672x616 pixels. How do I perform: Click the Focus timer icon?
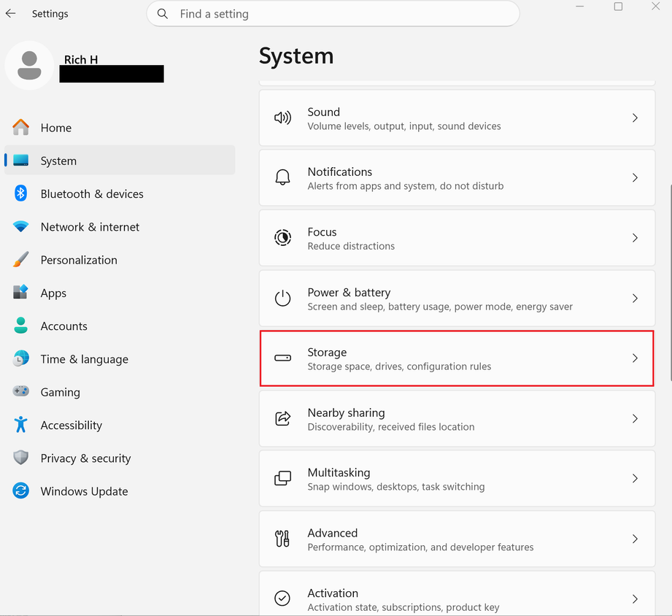[282, 237]
